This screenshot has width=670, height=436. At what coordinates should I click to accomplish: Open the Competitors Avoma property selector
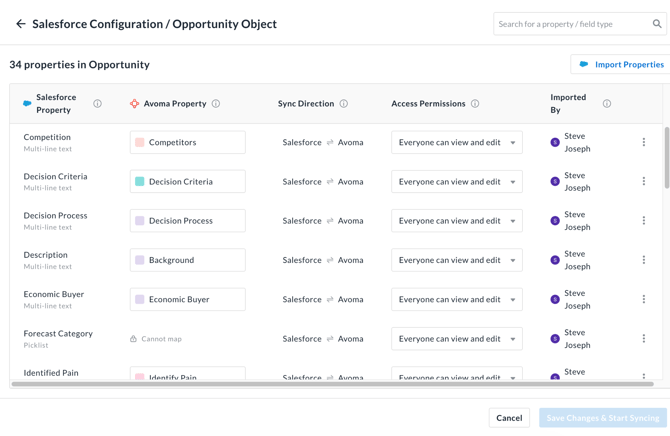point(188,142)
